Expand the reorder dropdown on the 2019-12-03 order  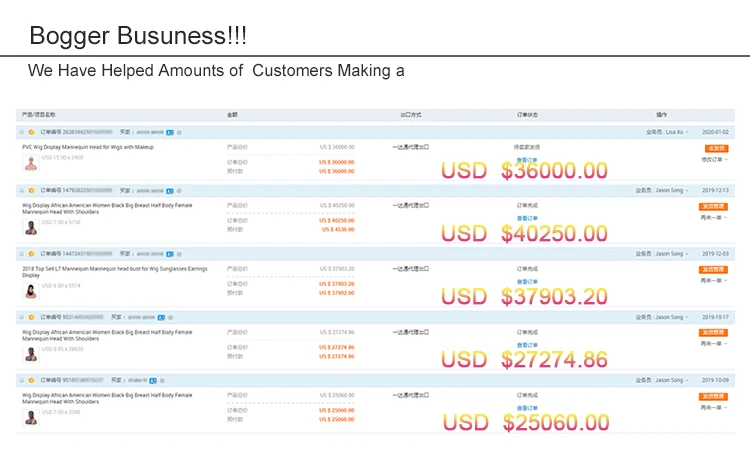click(x=713, y=281)
